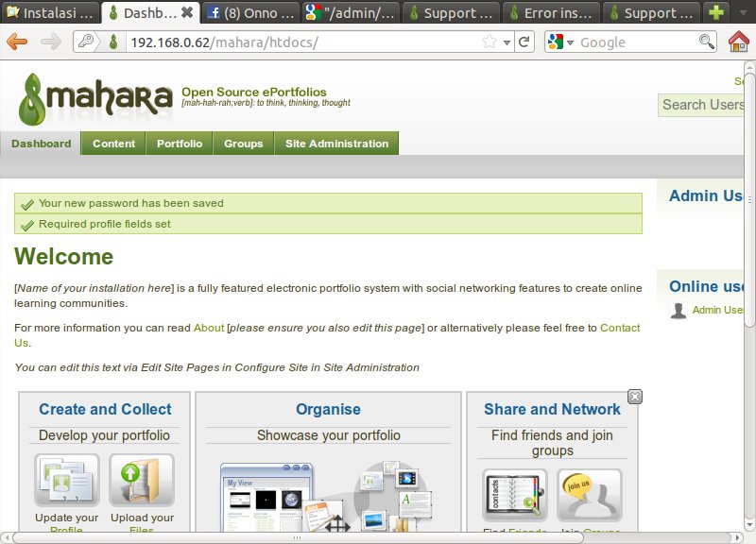Open the Contact Us link

click(619, 328)
